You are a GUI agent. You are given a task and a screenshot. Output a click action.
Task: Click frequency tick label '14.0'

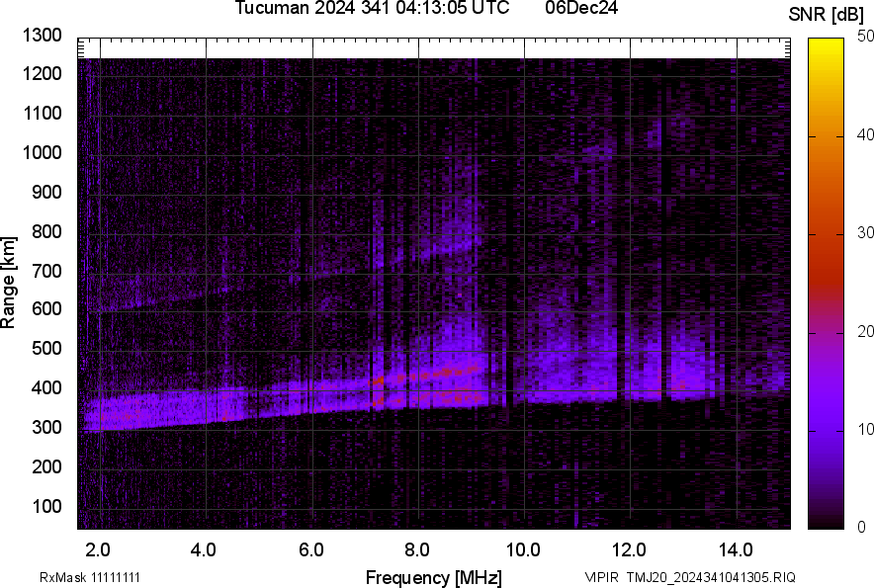736,550
